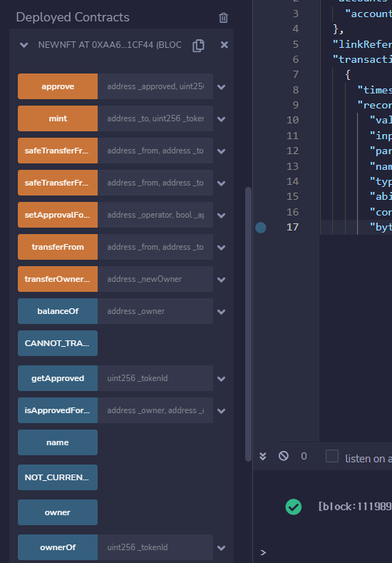Click the first safeTransferFrom button
392x563 pixels.
point(58,151)
